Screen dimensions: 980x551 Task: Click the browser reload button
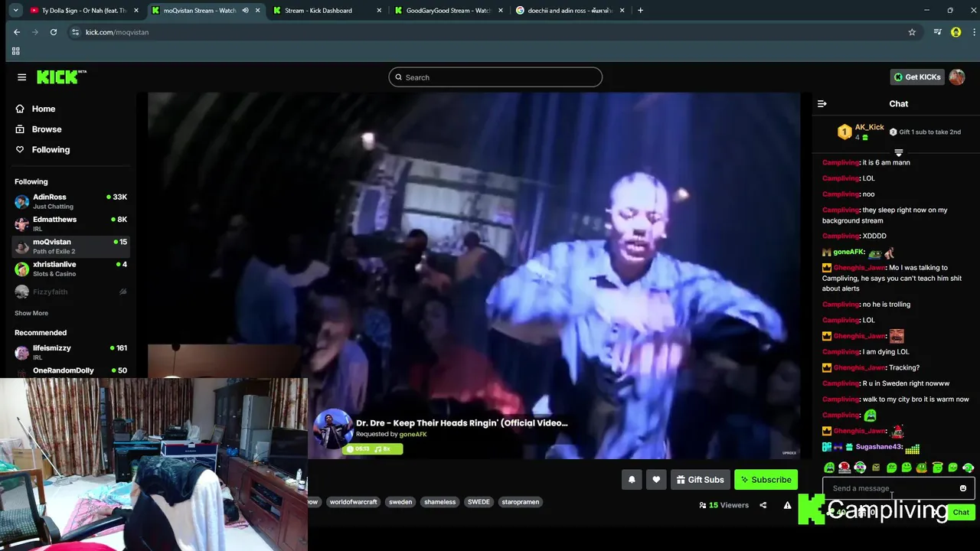[54, 32]
